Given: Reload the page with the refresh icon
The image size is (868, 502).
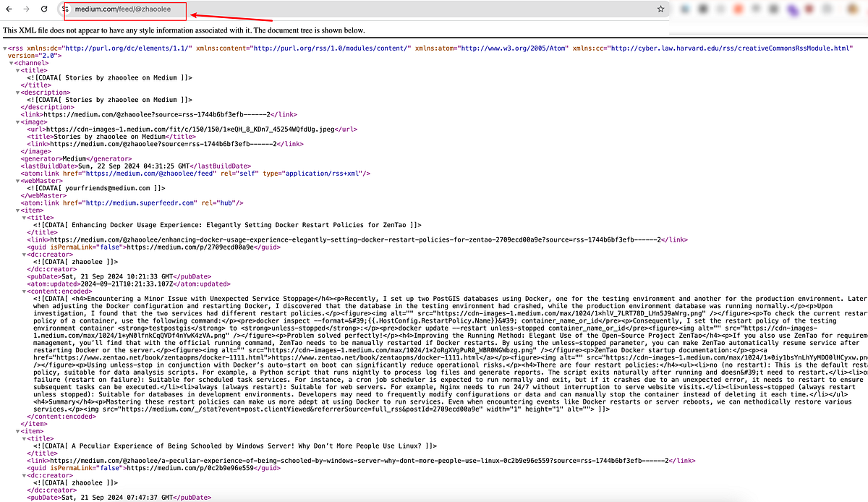Looking at the screenshot, I should tap(45, 8).
